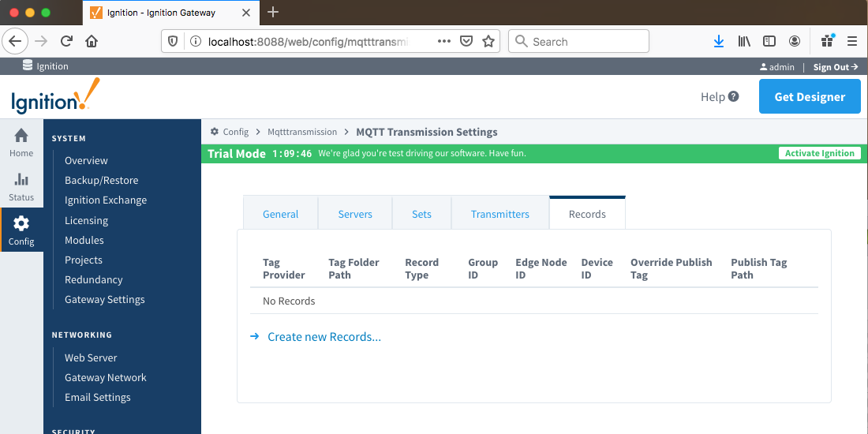Click the Override Publish Tag column header
Screen dimensions: 868x434
tap(672, 268)
